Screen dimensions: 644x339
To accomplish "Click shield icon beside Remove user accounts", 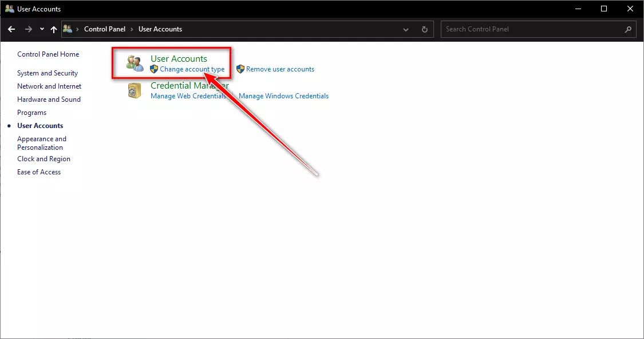I will [x=240, y=69].
